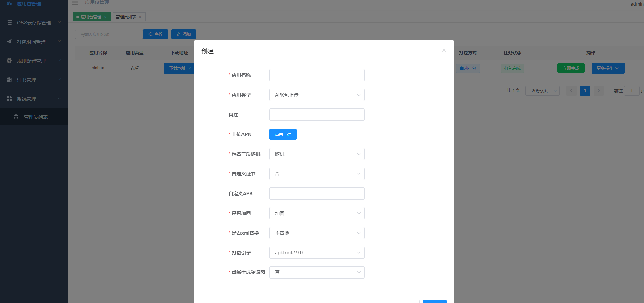644x303 pixels.
Task: Close the 应用包管理 tab
Action: click(x=105, y=17)
